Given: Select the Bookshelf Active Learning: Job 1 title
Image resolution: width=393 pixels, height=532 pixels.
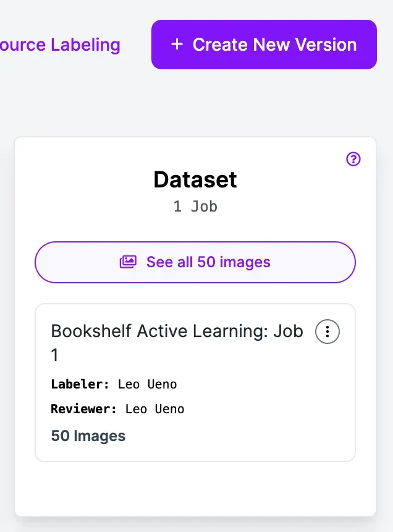Looking at the screenshot, I should pos(176,343).
